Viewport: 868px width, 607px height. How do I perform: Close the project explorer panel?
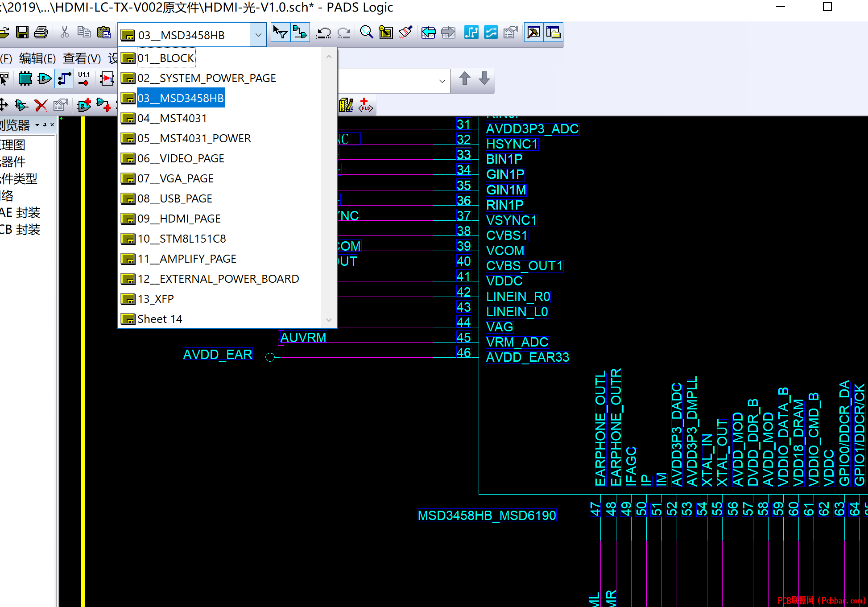tap(52, 125)
